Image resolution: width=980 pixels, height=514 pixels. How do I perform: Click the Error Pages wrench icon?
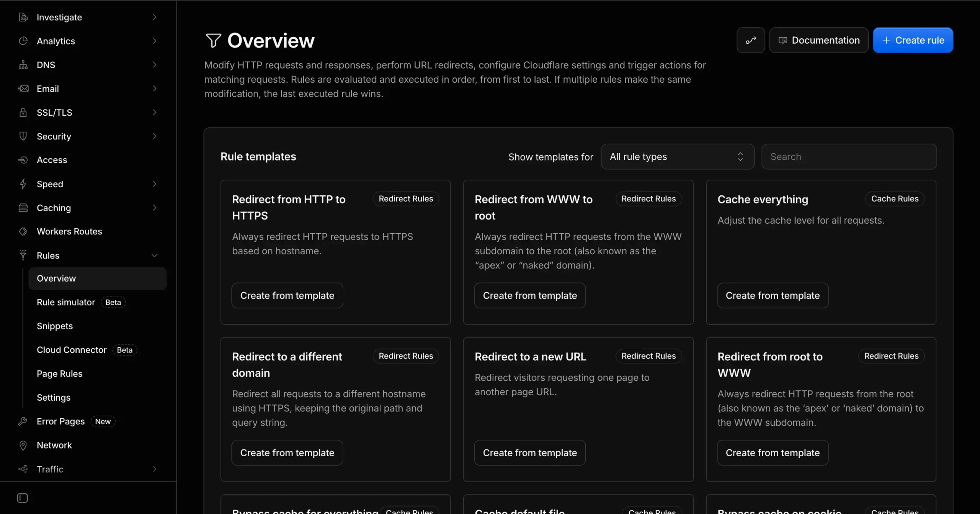point(23,421)
